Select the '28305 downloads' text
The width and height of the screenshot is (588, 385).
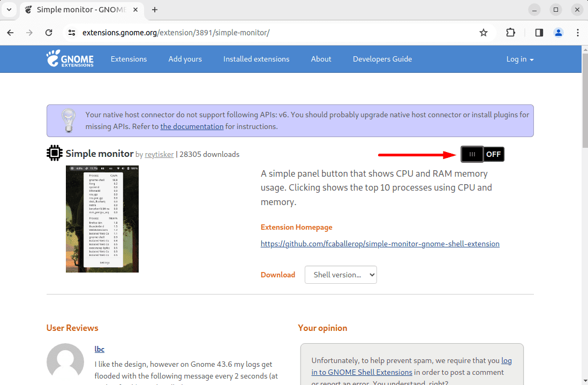click(x=209, y=154)
